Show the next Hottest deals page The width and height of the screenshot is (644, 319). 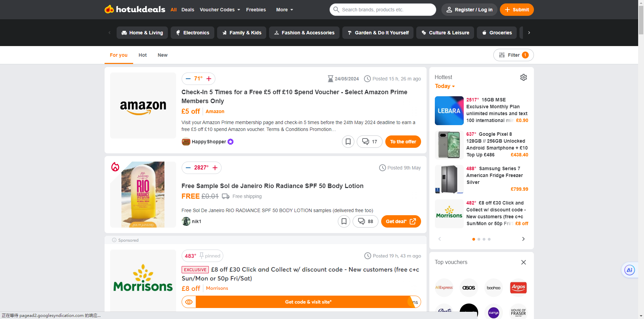click(x=523, y=239)
